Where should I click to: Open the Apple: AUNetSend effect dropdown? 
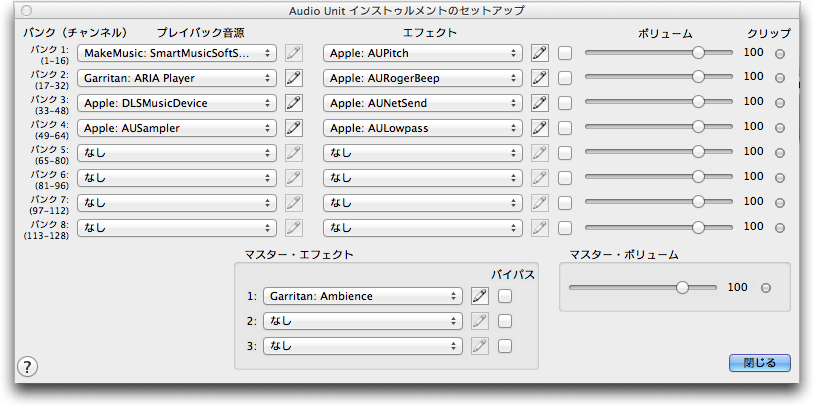coord(423,103)
